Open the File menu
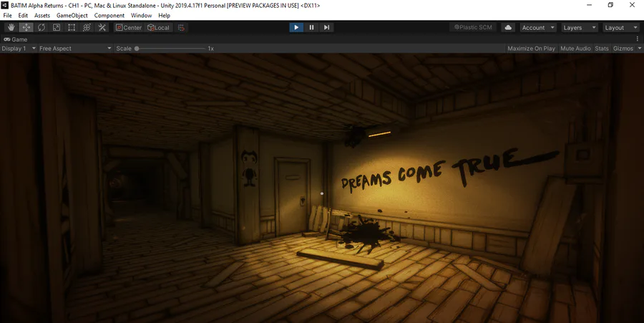This screenshot has height=323, width=644. [x=7, y=15]
